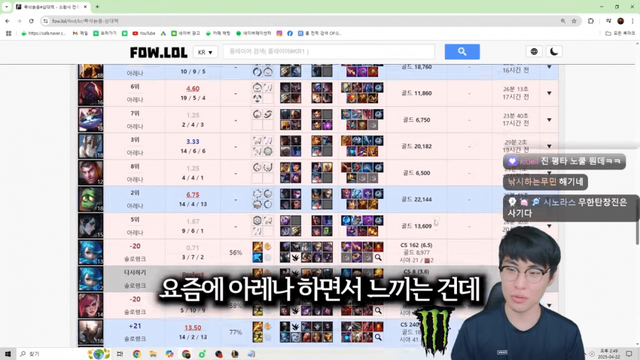
Task: Click champion portrait in the 3위 row
Action: 91,146
